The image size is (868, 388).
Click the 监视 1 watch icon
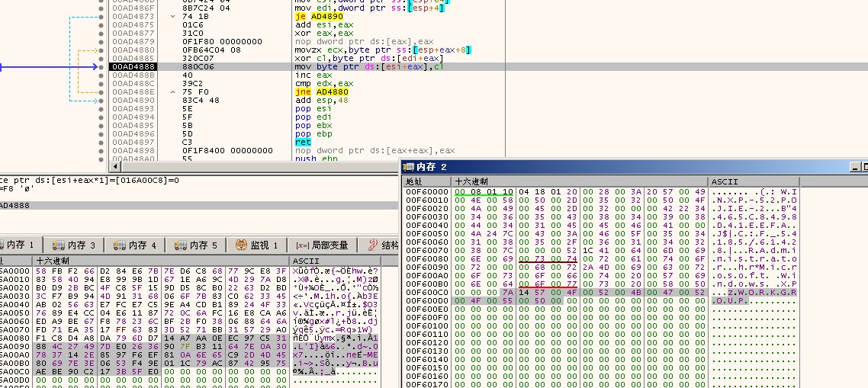coord(241,245)
